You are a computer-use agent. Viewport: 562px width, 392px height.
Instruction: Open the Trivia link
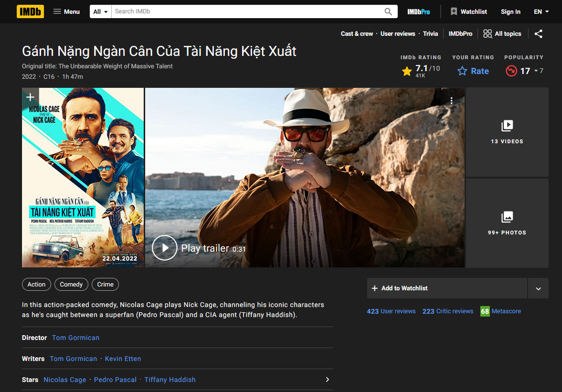click(x=430, y=34)
